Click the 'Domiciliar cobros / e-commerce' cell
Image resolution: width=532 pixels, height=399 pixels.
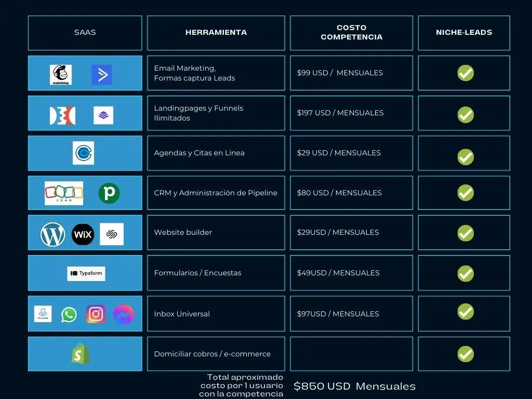216,354
